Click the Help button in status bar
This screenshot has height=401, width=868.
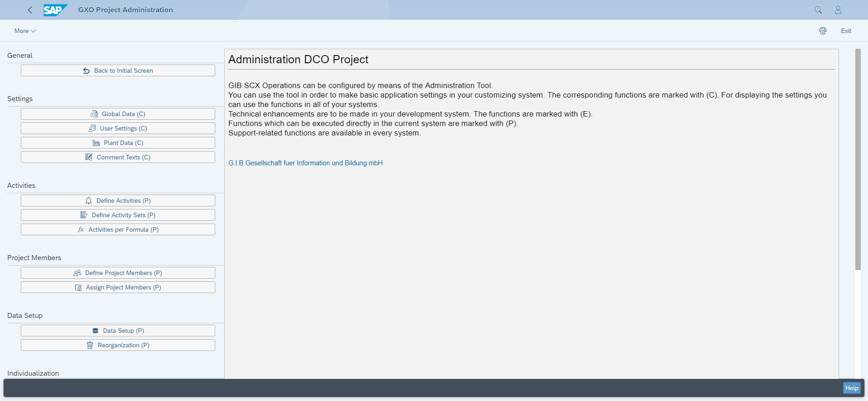pyautogui.click(x=851, y=388)
